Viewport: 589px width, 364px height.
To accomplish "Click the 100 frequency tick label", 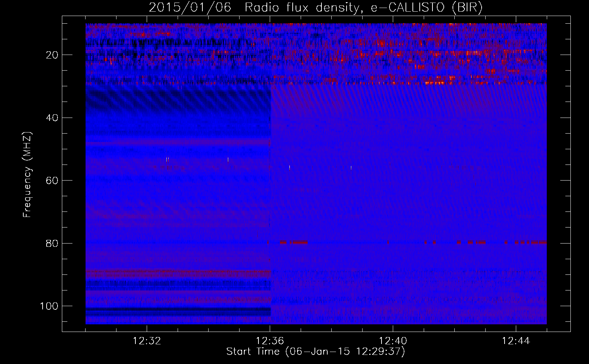I will click(x=49, y=306).
